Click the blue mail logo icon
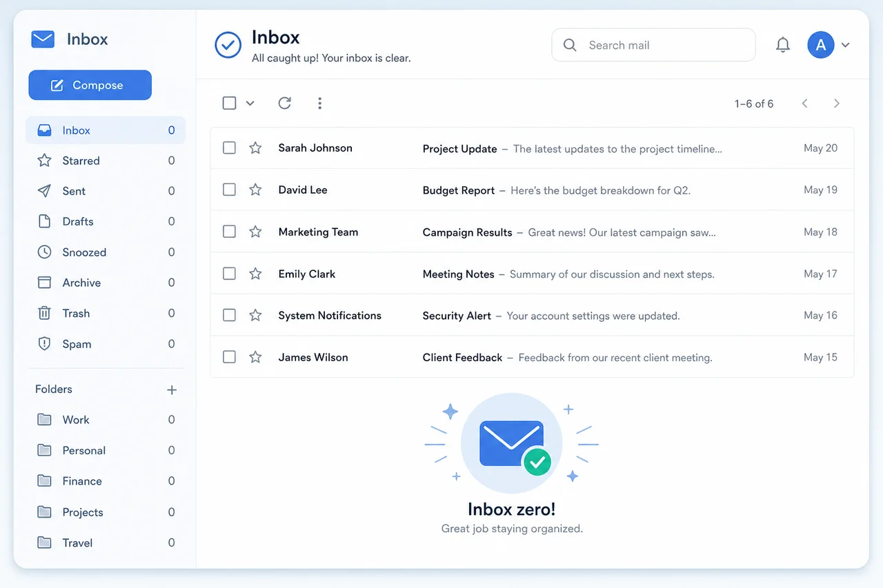Viewport: 883px width, 588px height. pyautogui.click(x=43, y=39)
